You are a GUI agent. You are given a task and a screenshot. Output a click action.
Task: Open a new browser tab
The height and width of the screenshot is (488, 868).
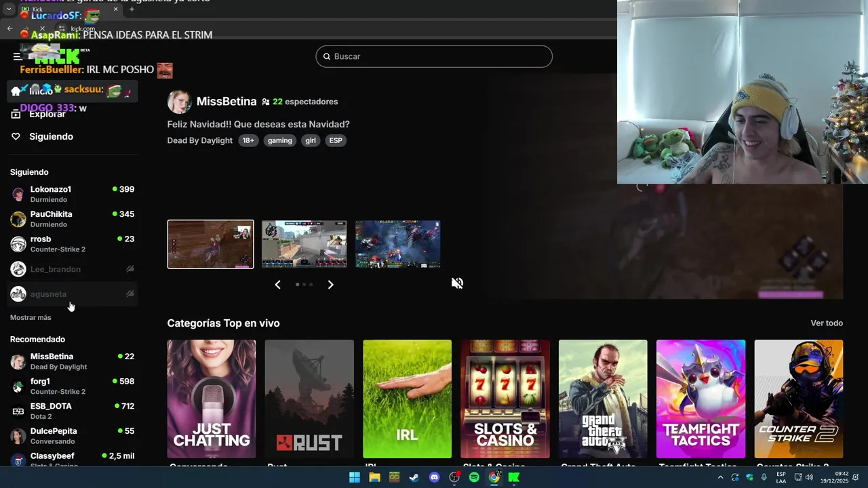132,9
